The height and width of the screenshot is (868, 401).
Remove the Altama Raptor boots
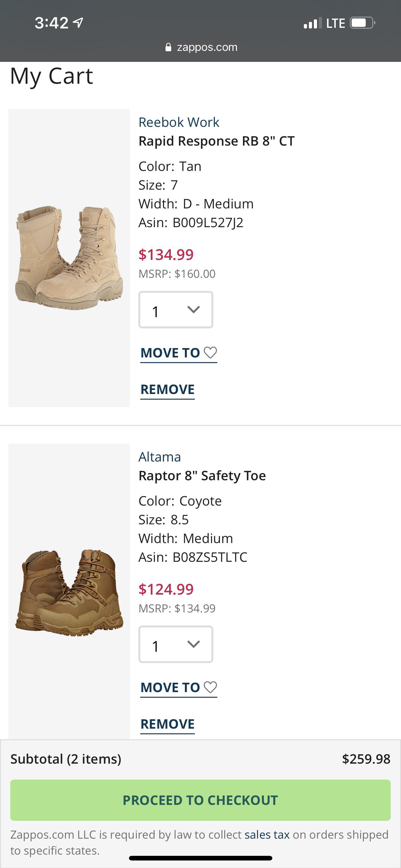[x=167, y=724]
